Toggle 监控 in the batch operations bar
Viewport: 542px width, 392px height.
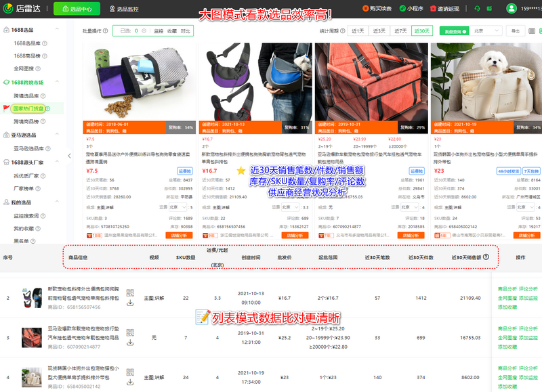157,30
